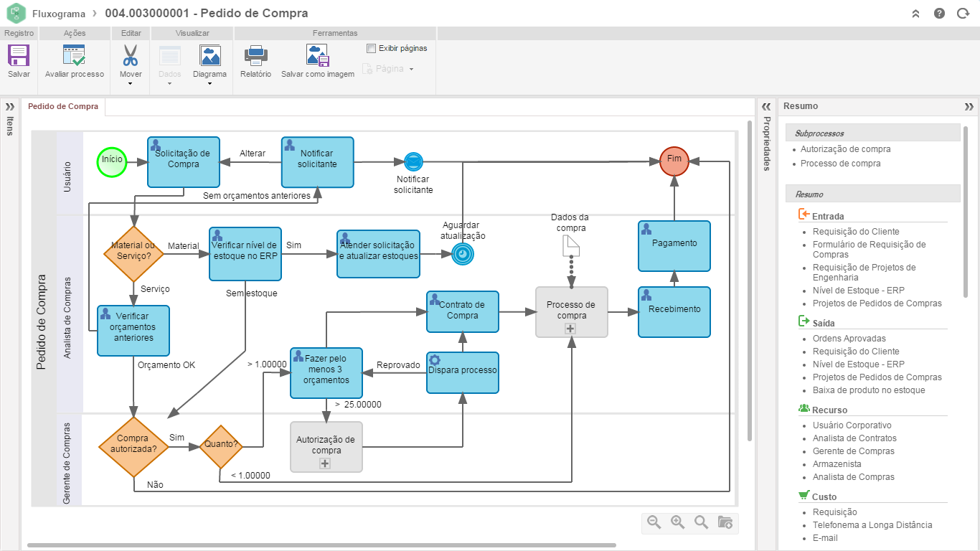Viewport: 980px width, 551px height.
Task: Zoom out of the diagram
Action: pyautogui.click(x=654, y=522)
